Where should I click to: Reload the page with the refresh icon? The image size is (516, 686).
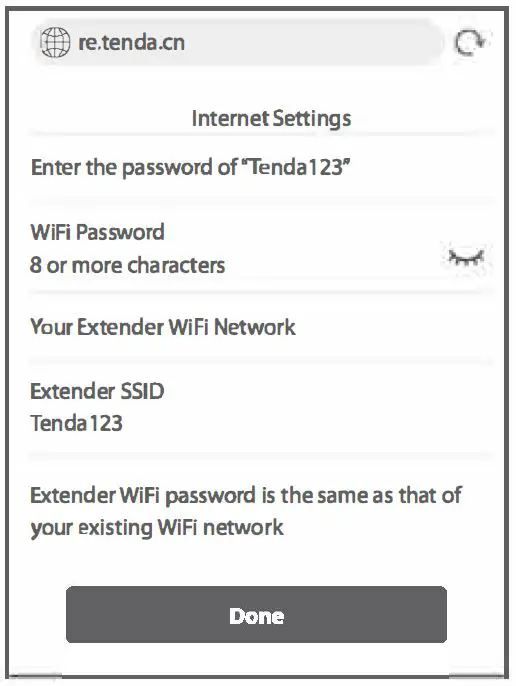tap(469, 43)
